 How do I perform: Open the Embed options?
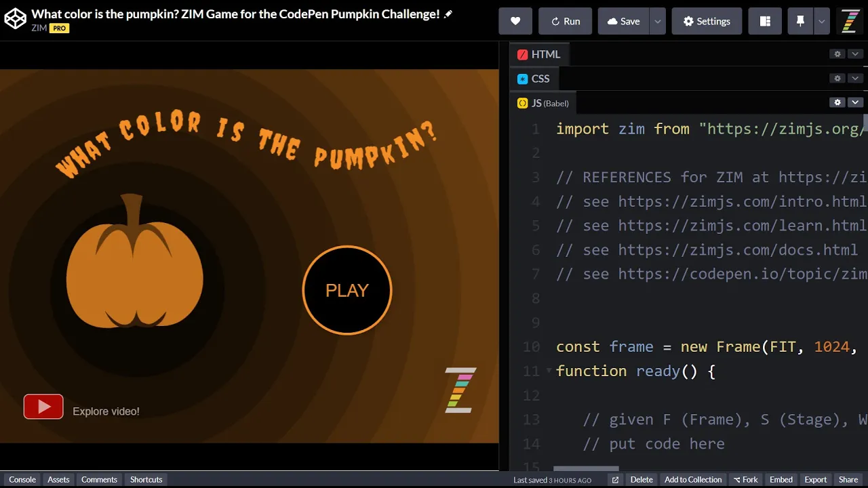point(781,480)
